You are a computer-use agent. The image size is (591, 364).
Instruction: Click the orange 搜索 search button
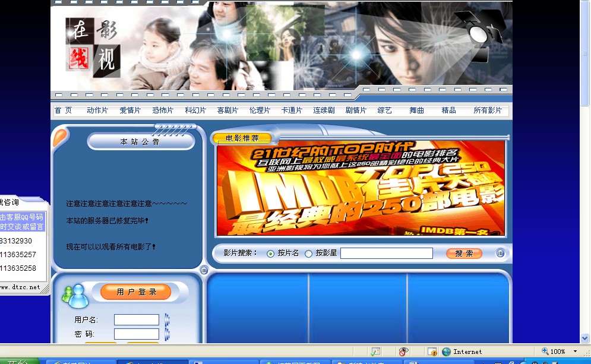(x=464, y=253)
